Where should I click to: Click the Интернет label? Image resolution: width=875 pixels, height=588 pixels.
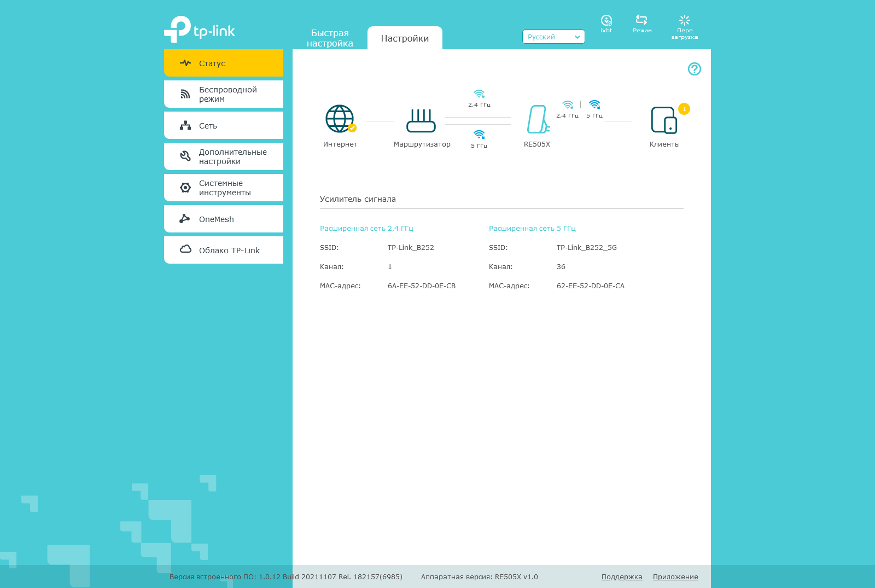(x=340, y=144)
